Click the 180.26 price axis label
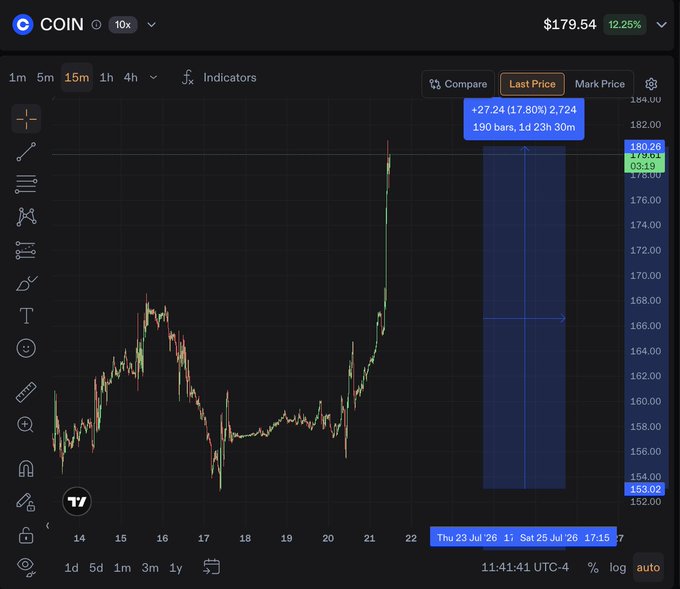This screenshot has height=589, width=680. click(x=645, y=146)
